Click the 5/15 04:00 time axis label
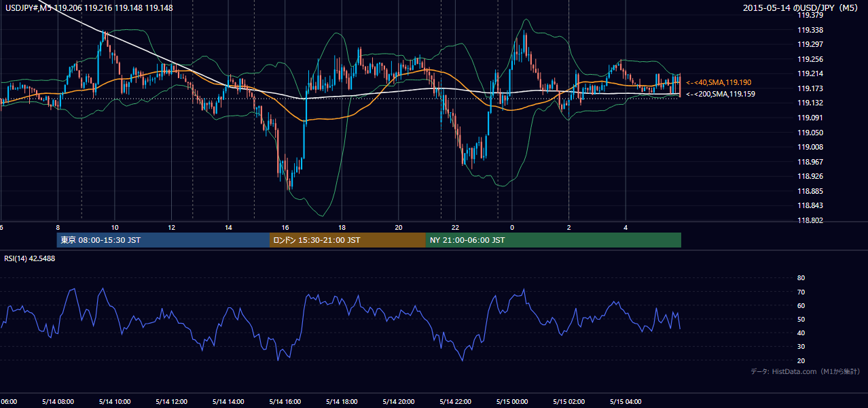The height and width of the screenshot is (408, 868). tap(626, 401)
